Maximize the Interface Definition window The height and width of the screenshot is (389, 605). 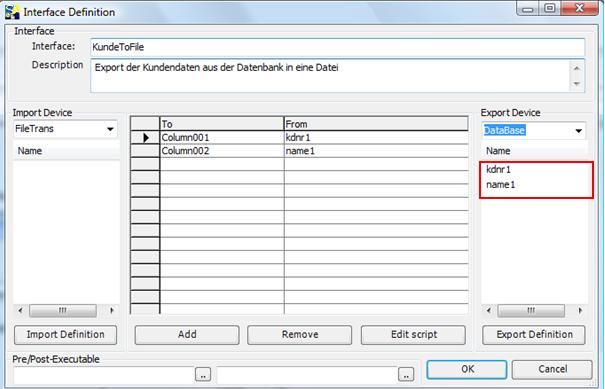point(550,8)
